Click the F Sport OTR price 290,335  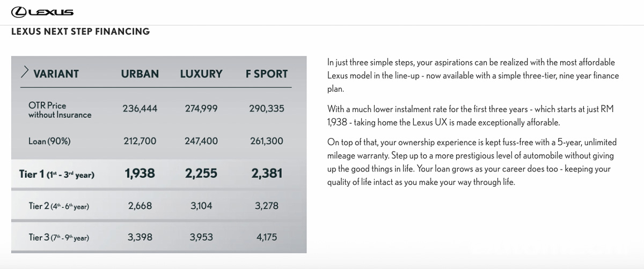(x=267, y=109)
